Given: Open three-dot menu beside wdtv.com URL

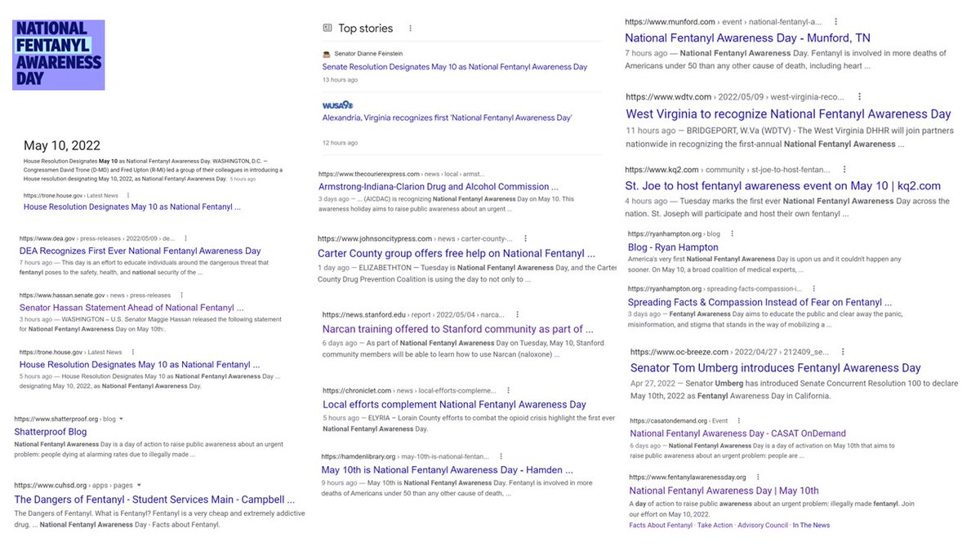Looking at the screenshot, I should [858, 96].
